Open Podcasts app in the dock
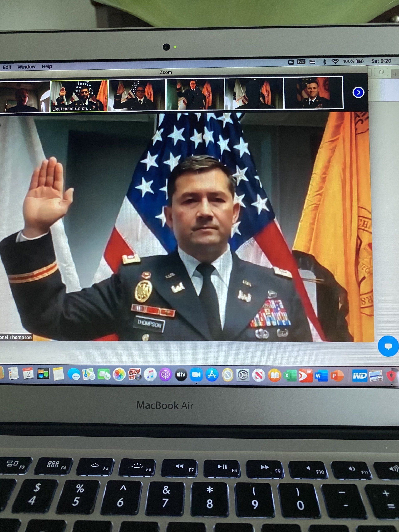Screen dimensions: 399x532 click(165, 375)
